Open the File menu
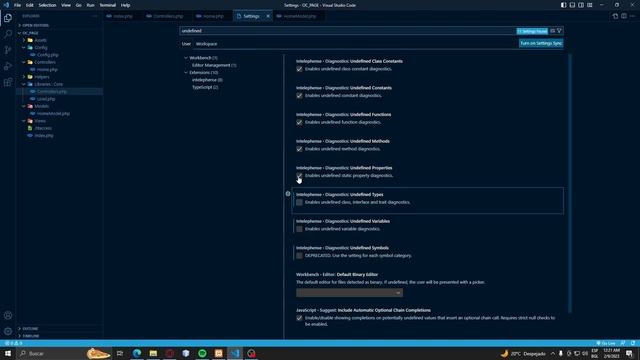The image size is (640, 360). click(x=18, y=5)
